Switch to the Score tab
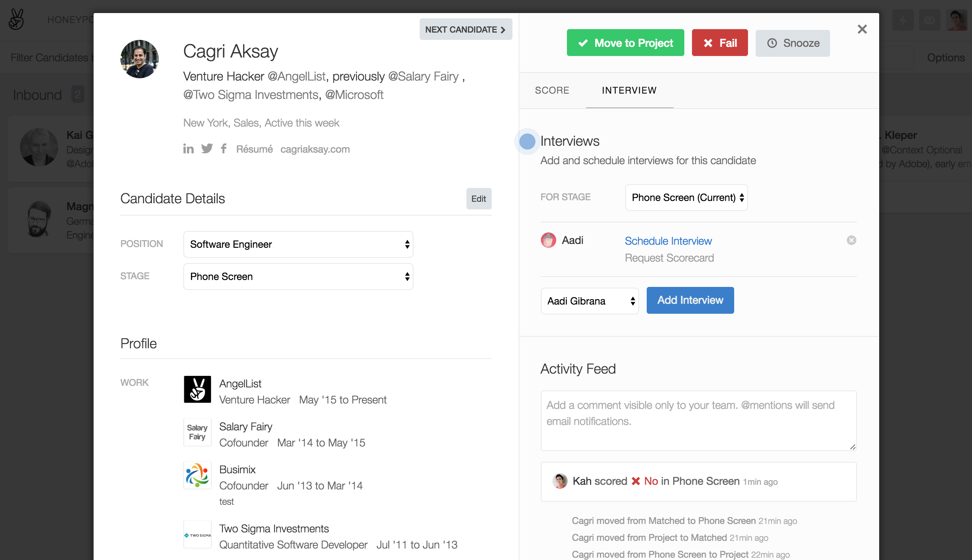 click(x=552, y=91)
